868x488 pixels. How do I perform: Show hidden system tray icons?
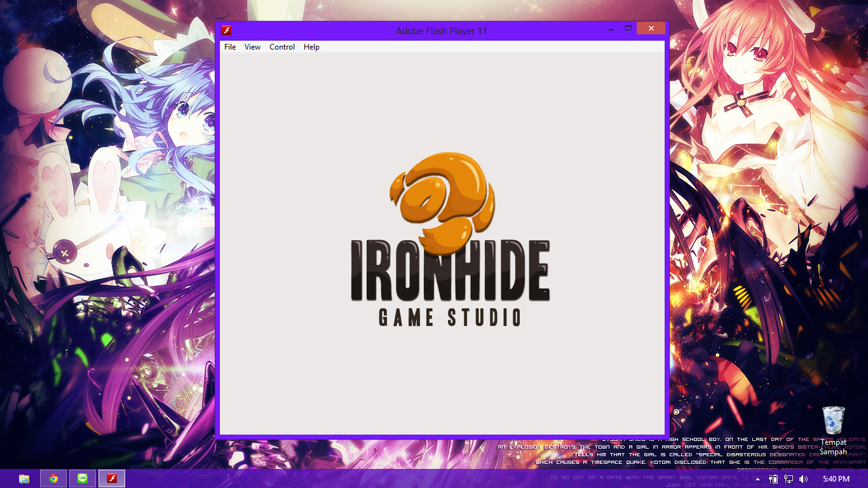click(757, 479)
